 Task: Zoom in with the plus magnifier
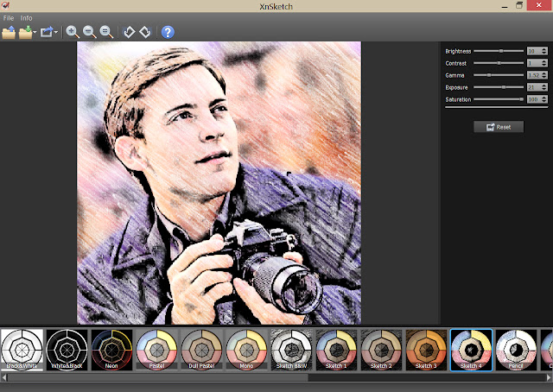point(73,32)
